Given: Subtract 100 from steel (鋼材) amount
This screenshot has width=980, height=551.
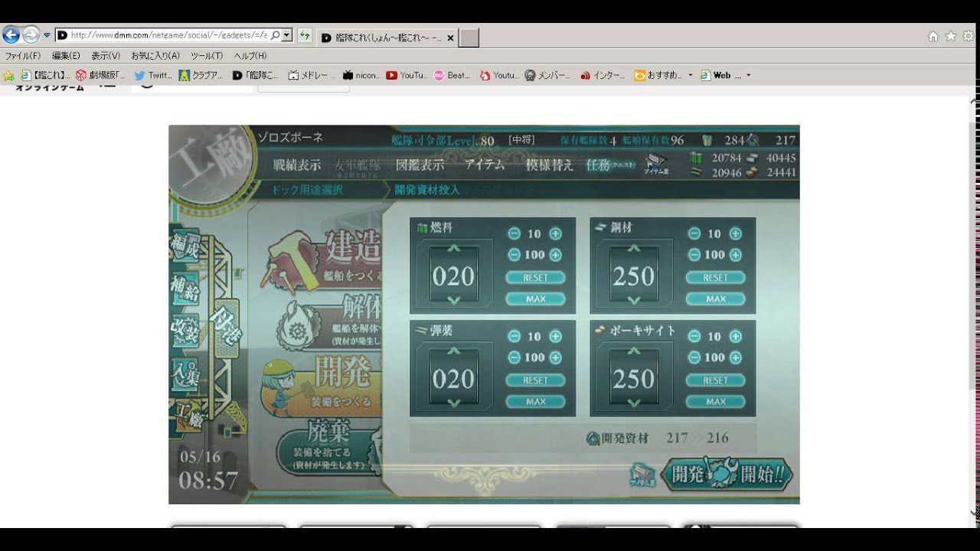Looking at the screenshot, I should click(x=694, y=255).
